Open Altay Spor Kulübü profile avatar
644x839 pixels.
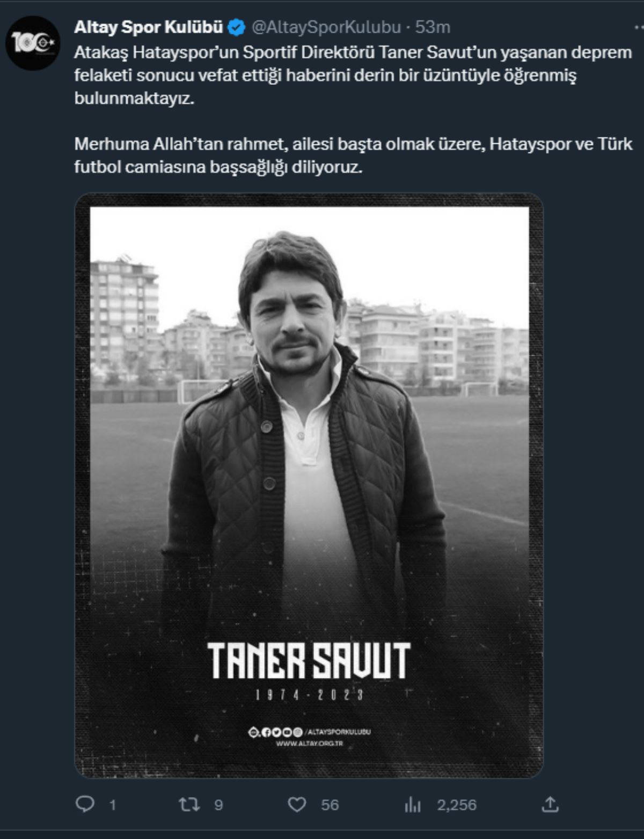(35, 42)
